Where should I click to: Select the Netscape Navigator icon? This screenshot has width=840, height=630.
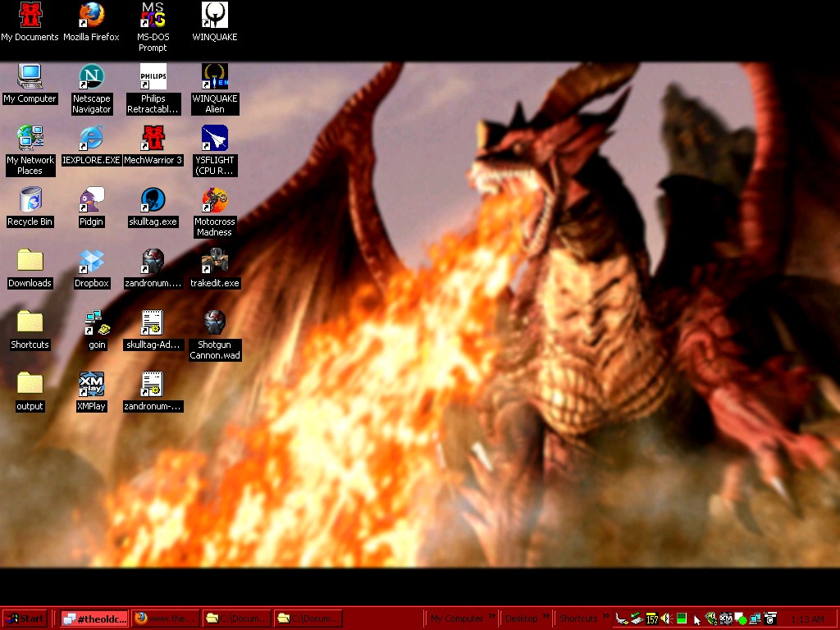tap(91, 76)
